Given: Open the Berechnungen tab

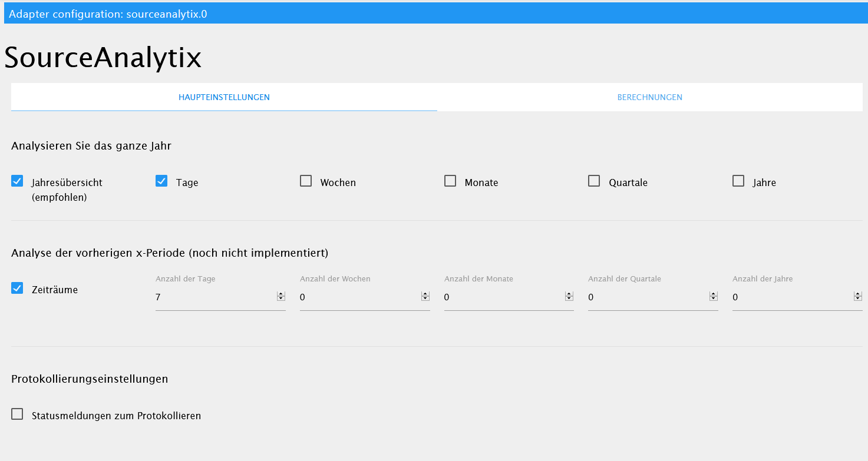Looking at the screenshot, I should click(x=650, y=97).
